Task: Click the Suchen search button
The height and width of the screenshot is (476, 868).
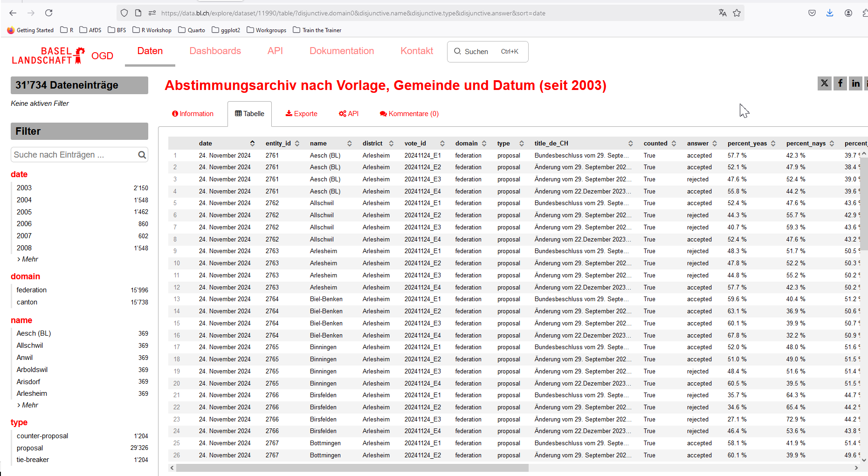Action: [x=487, y=52]
